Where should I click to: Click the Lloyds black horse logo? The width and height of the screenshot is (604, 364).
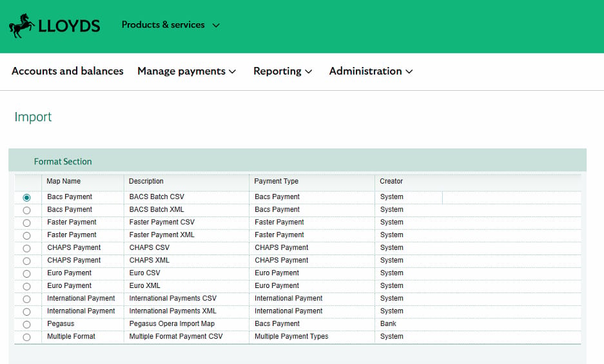click(21, 26)
